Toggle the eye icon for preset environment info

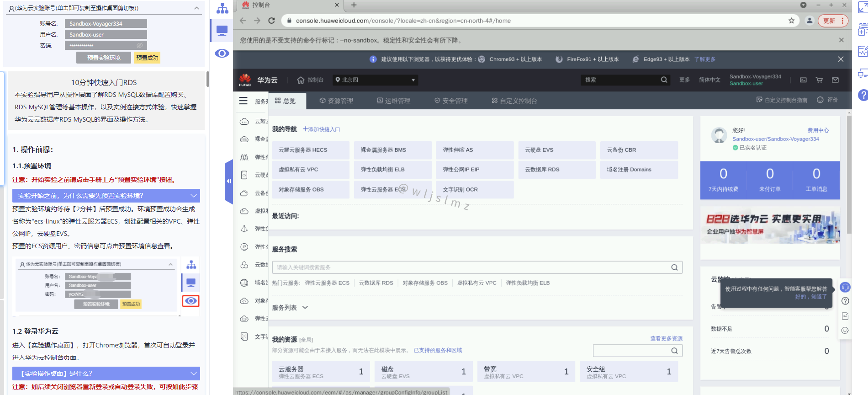pos(222,53)
